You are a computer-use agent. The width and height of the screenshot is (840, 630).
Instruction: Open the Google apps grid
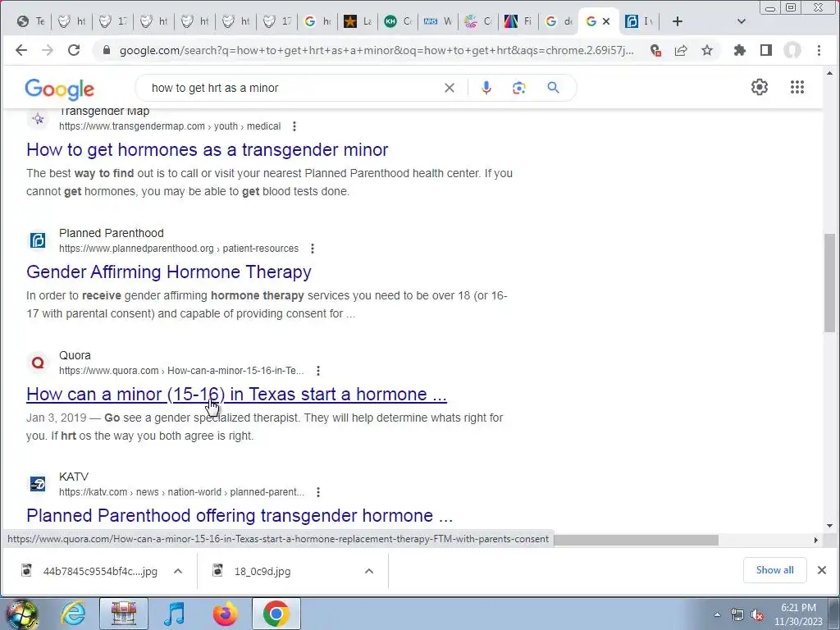[797, 87]
